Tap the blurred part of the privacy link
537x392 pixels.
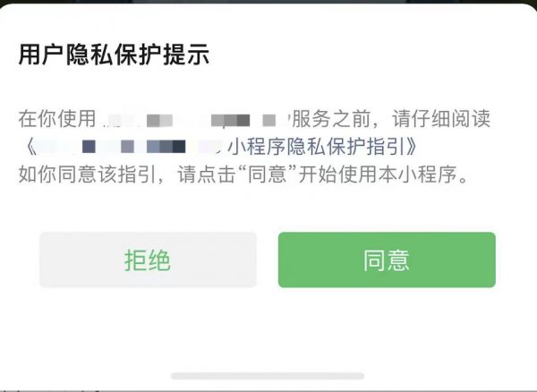pos(130,147)
